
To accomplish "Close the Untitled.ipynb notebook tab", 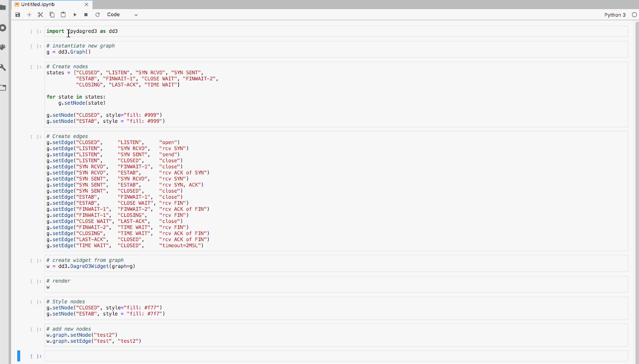I will click(x=86, y=4).
